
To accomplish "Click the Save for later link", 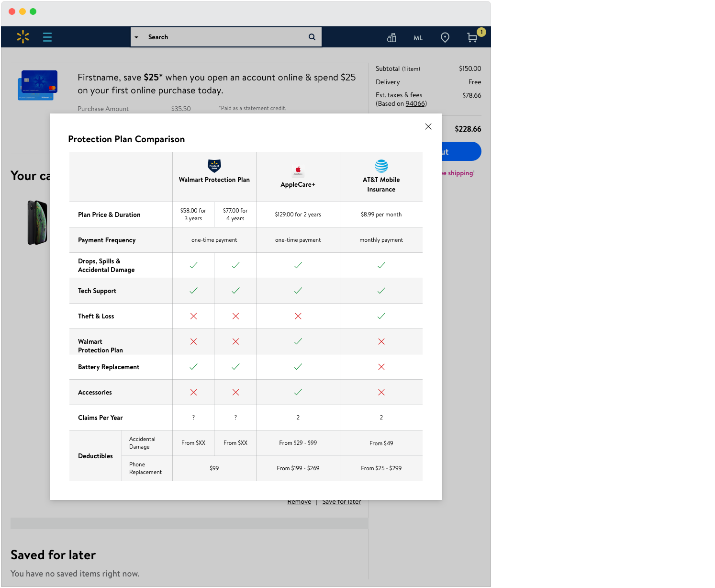I will click(x=341, y=502).
